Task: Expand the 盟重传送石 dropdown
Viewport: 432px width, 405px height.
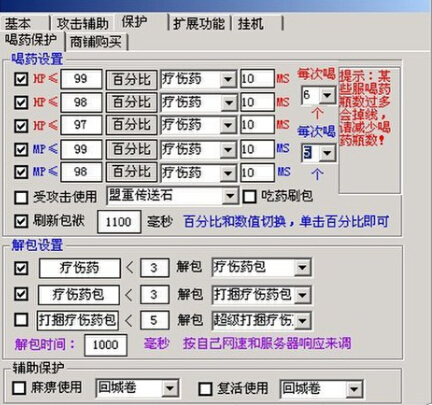Action: 173,196
